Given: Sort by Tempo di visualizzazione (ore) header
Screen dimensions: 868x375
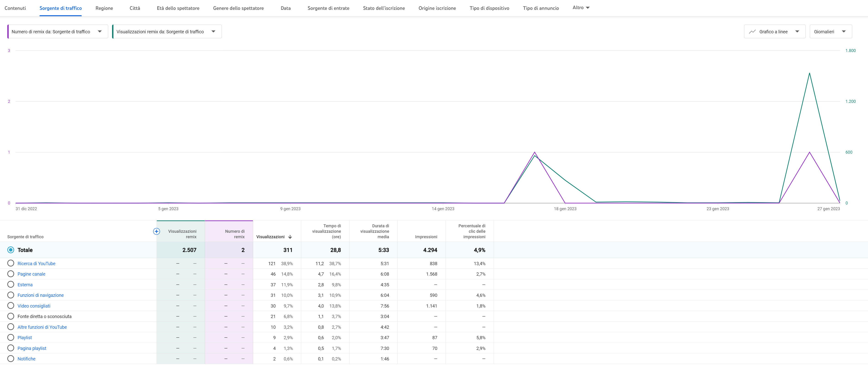Looking at the screenshot, I should tap(327, 231).
